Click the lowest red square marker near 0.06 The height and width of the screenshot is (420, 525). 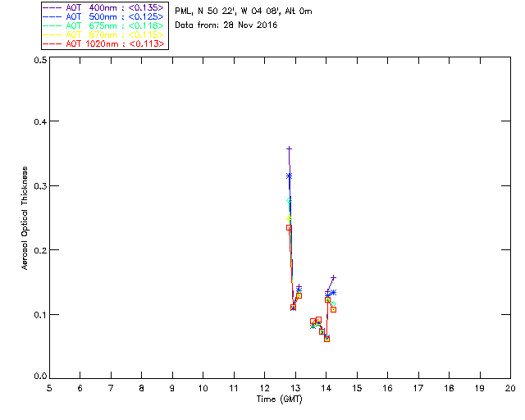326,340
